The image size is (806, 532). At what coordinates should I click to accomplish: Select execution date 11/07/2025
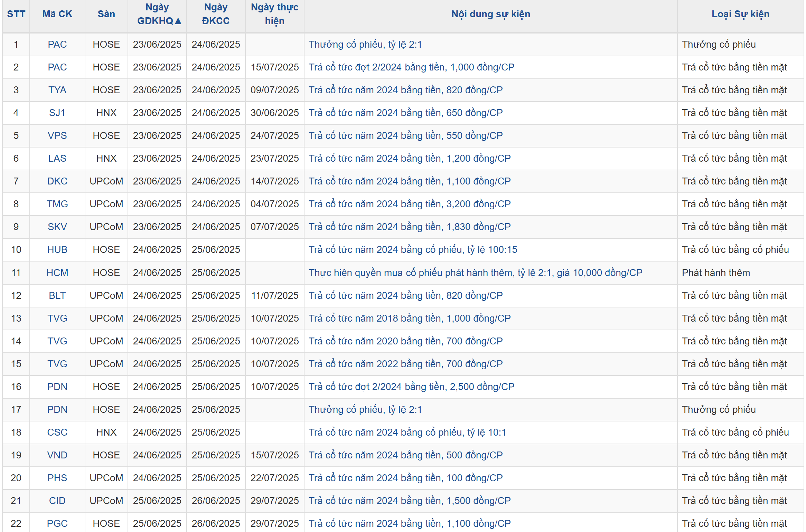click(275, 296)
